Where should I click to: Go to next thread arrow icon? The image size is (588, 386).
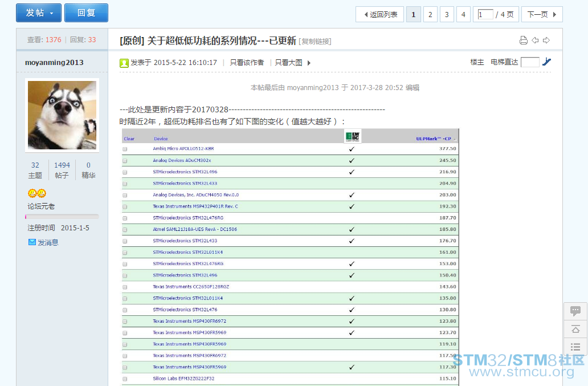click(x=546, y=40)
